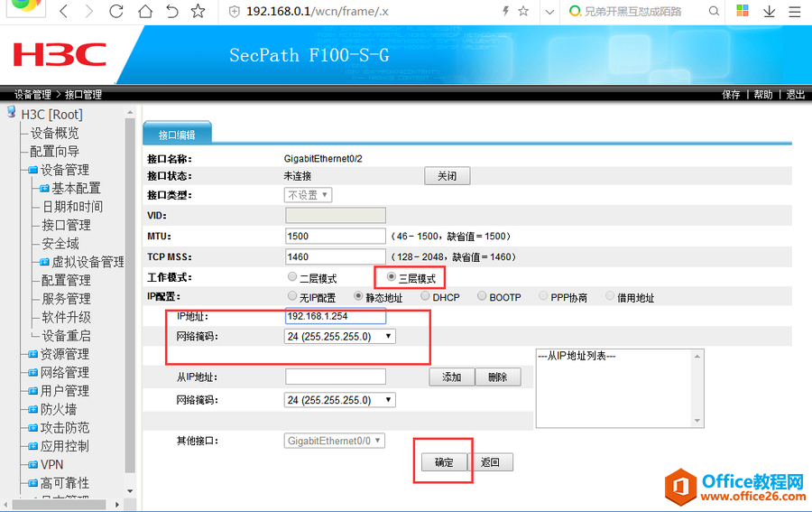The height and width of the screenshot is (512, 812).
Task: Click the H3C logo
Action: point(60,54)
